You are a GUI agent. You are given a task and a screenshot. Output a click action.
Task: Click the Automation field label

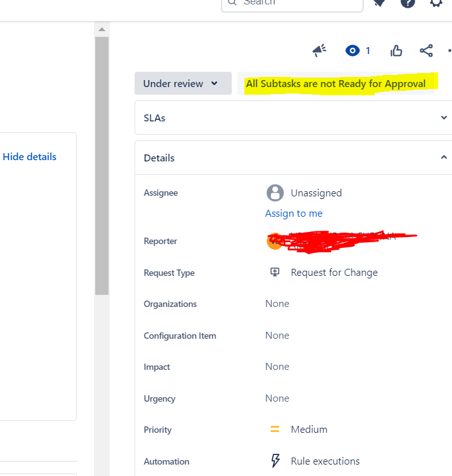point(166,461)
